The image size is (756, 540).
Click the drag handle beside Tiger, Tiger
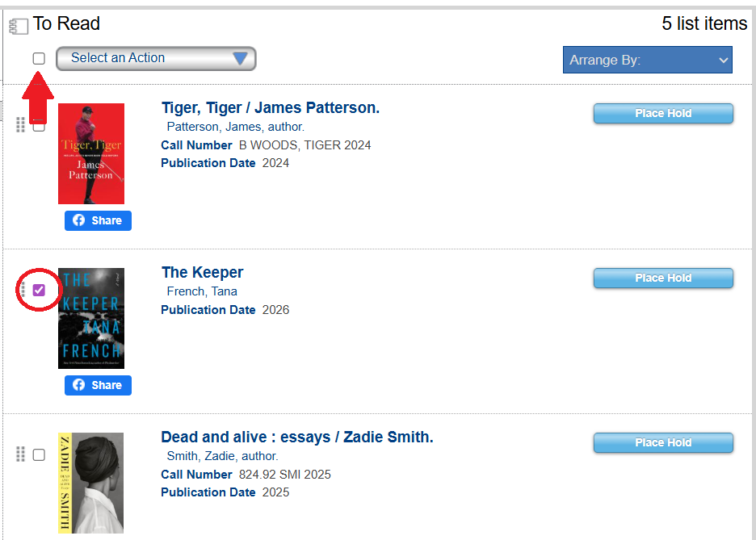click(x=20, y=125)
